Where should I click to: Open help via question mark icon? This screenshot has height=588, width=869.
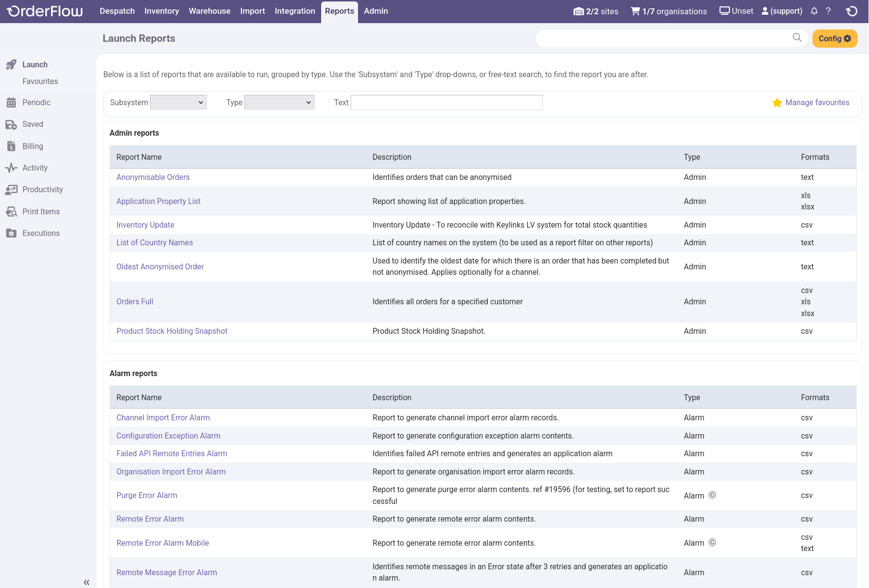pyautogui.click(x=828, y=11)
